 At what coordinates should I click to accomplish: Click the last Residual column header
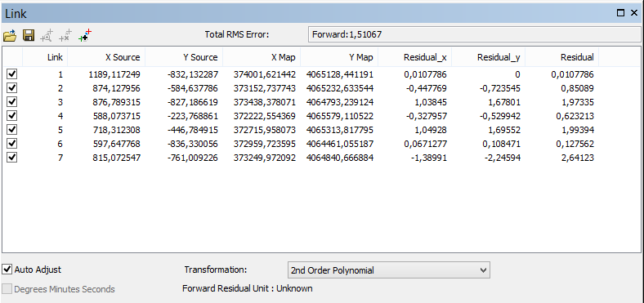[x=561, y=57]
